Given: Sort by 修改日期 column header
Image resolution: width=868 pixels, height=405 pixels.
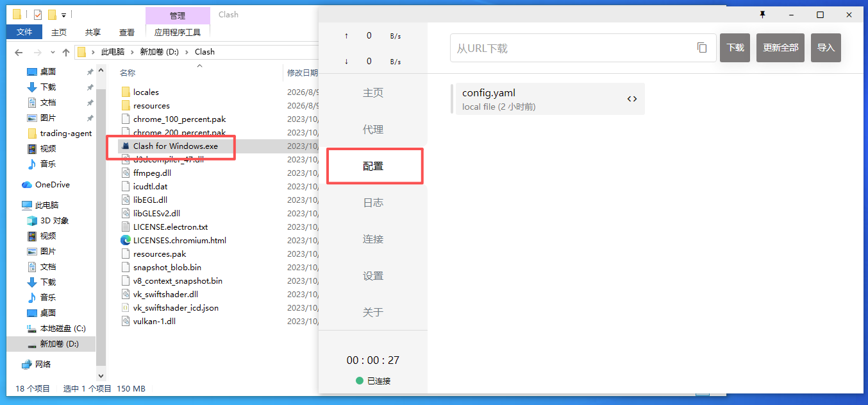Looking at the screenshot, I should [301, 73].
